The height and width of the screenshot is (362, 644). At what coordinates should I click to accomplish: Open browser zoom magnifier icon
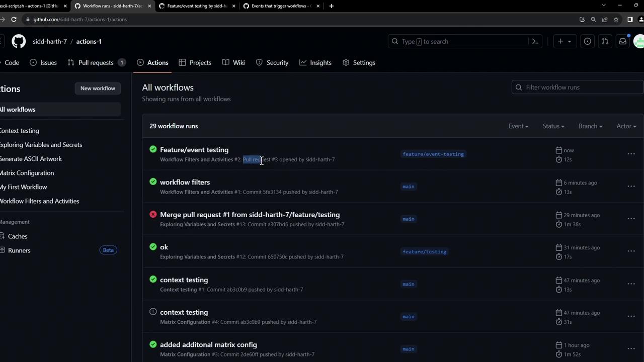tap(593, 19)
